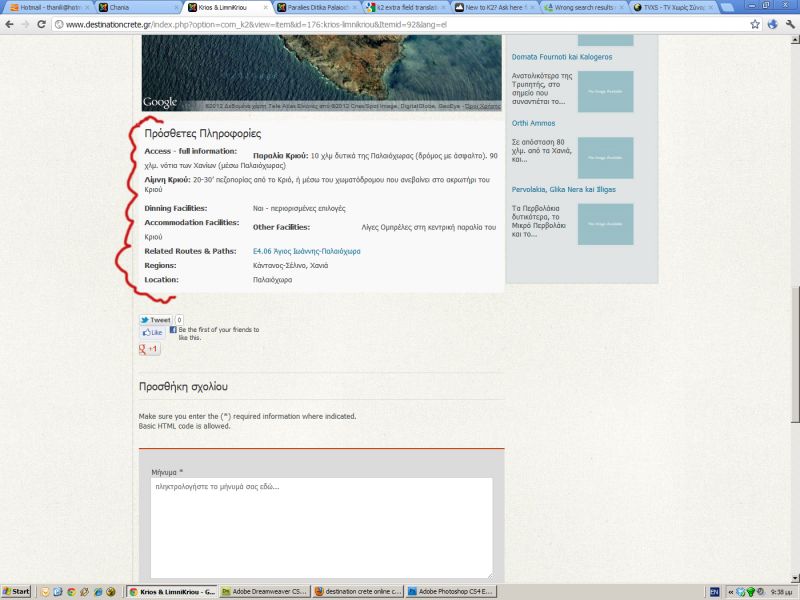Screen dimensions: 800x600
Task: Open Adobe Photoshop CS4 from the taskbar
Action: 451,591
